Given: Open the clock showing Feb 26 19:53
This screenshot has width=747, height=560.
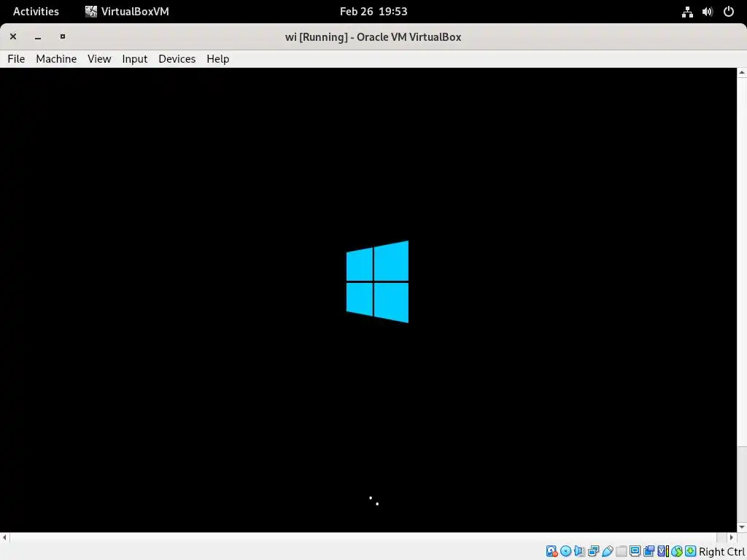Looking at the screenshot, I should (373, 12).
